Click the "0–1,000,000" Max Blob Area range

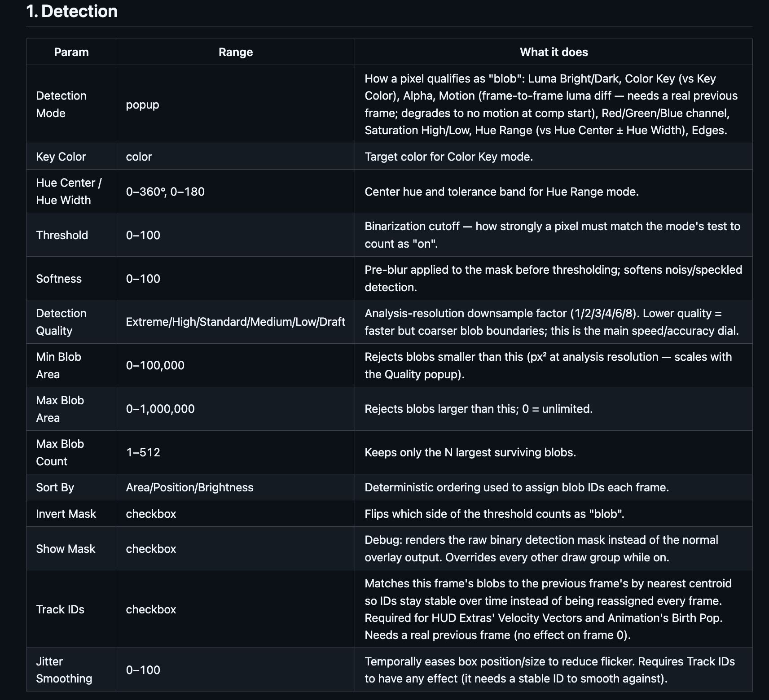tap(160, 409)
